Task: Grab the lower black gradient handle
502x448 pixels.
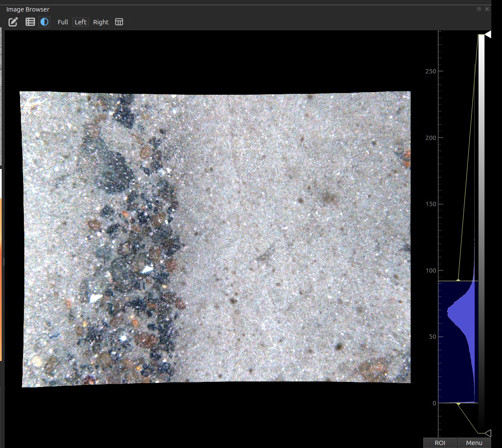Action: [x=487, y=433]
